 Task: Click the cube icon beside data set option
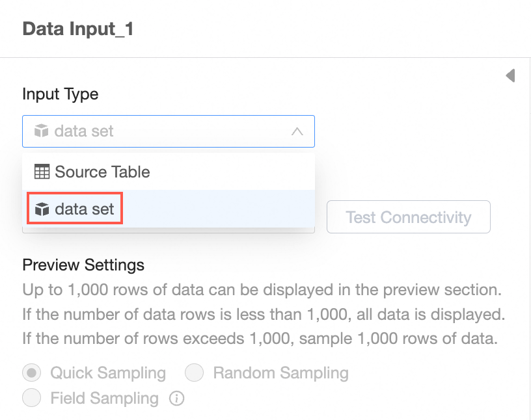click(x=42, y=209)
